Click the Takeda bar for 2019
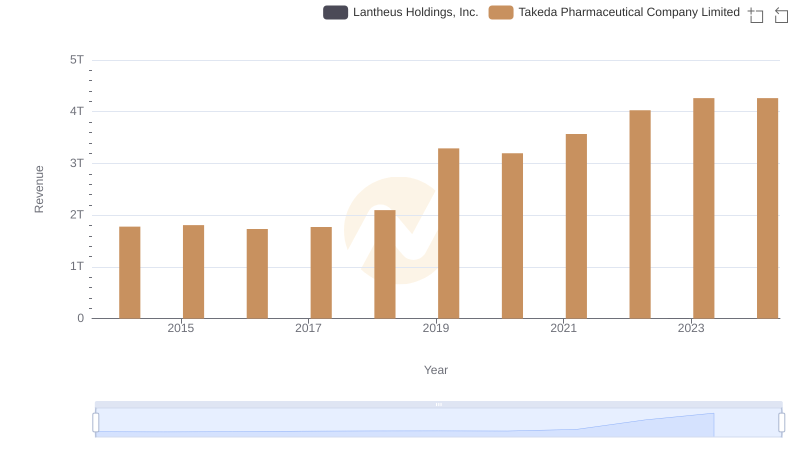800x461 pixels. tap(448, 234)
